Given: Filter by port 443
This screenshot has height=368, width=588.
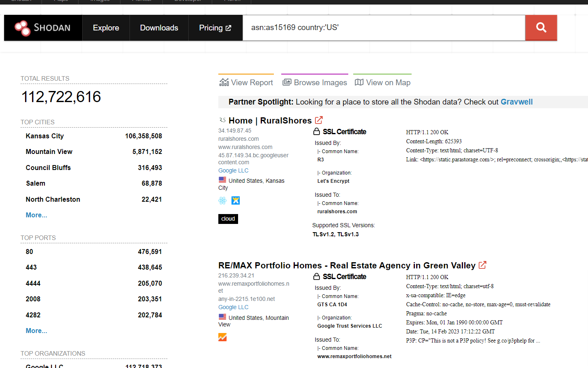Looking at the screenshot, I should point(31,267).
